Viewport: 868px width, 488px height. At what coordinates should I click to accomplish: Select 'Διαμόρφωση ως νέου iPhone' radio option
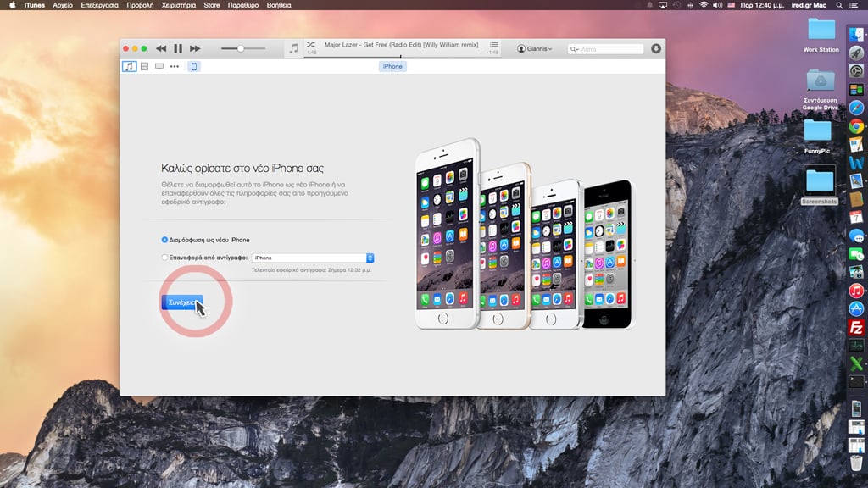(164, 240)
